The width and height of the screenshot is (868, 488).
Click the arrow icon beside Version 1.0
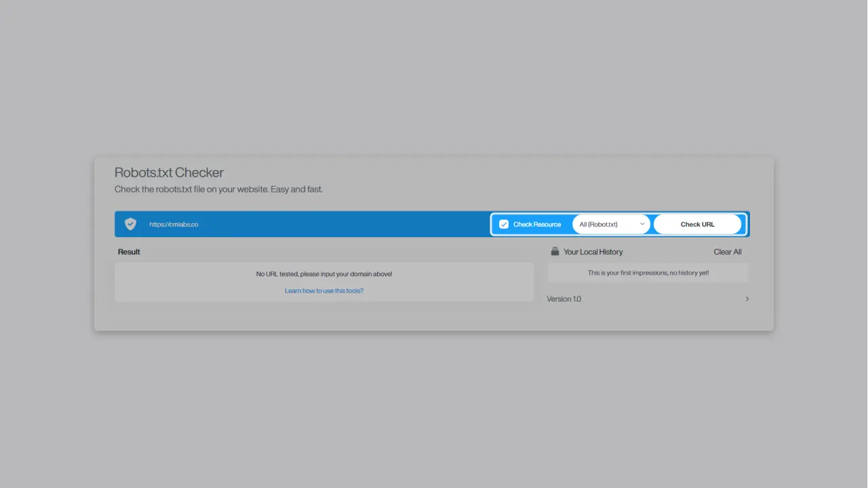click(x=747, y=298)
